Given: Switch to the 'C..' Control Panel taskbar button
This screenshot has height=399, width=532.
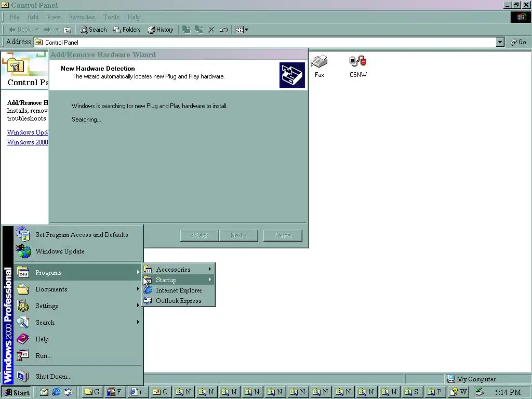Looking at the screenshot, I should pyautogui.click(x=161, y=392).
